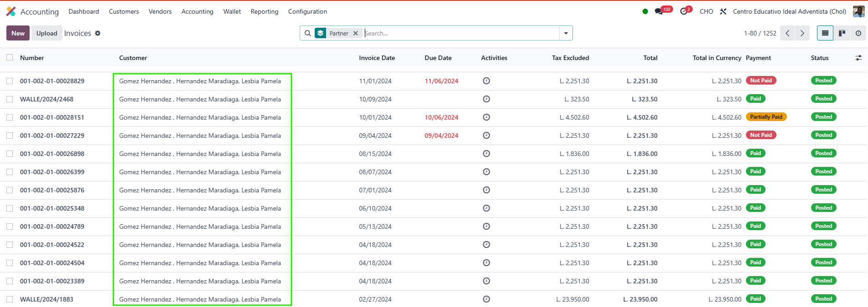Screen dimensions: 868x307
Task: Open Invoices gear actions menu
Action: tap(97, 33)
